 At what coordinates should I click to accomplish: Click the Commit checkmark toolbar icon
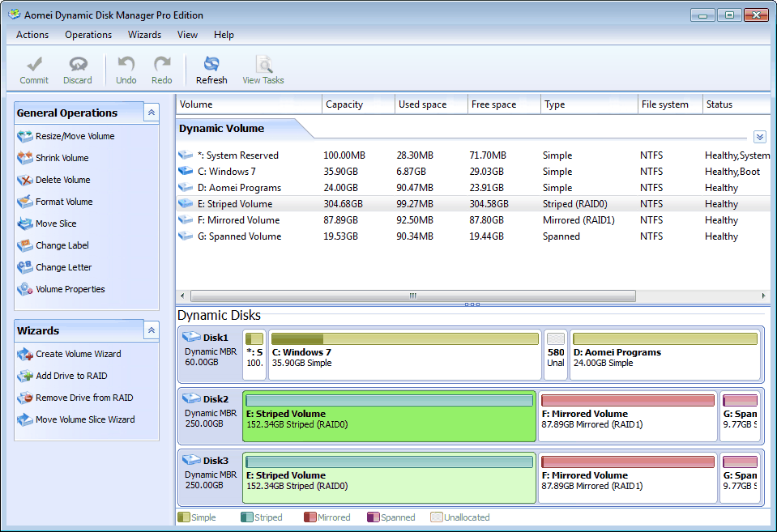pyautogui.click(x=34, y=65)
